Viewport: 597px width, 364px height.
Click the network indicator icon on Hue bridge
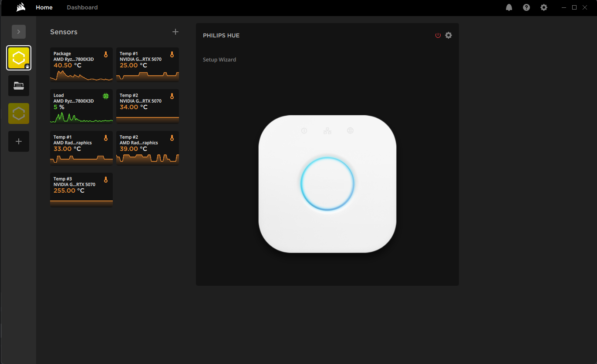(x=327, y=130)
